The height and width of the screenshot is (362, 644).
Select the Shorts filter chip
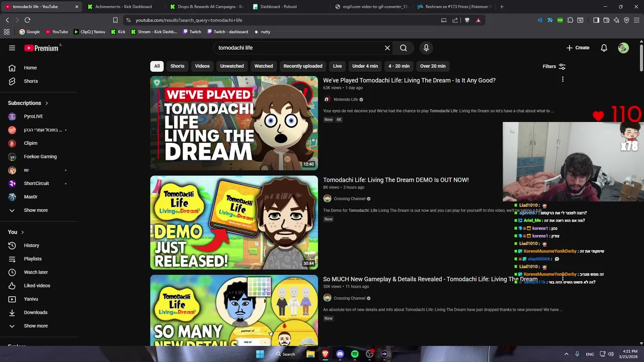click(177, 66)
